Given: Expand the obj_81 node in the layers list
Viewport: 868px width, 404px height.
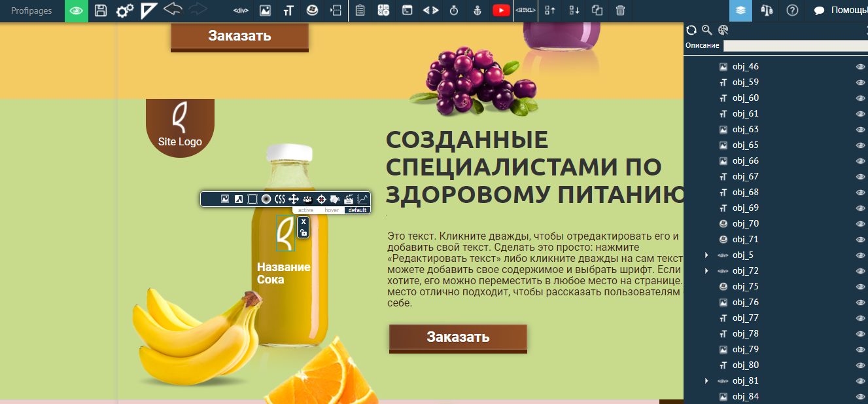Looking at the screenshot, I should 706,380.
